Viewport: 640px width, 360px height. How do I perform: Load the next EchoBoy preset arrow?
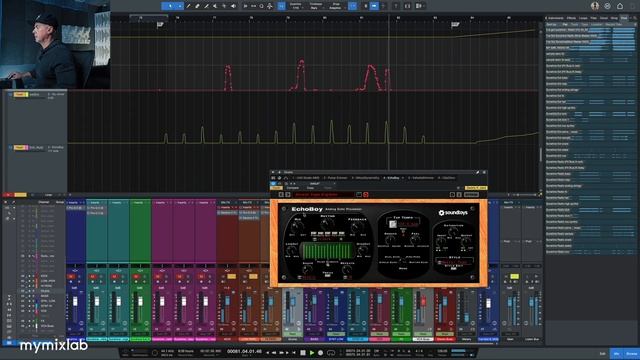tap(287, 195)
